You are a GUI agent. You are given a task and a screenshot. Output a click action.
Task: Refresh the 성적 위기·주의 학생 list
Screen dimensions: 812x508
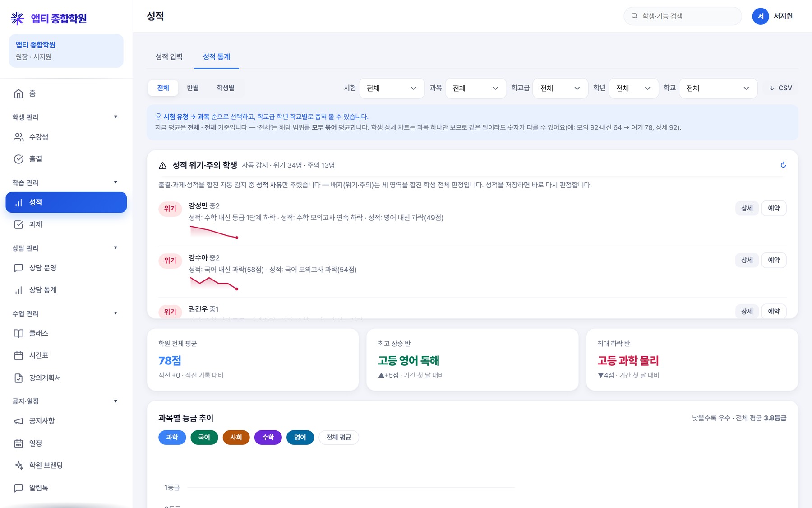tap(783, 165)
